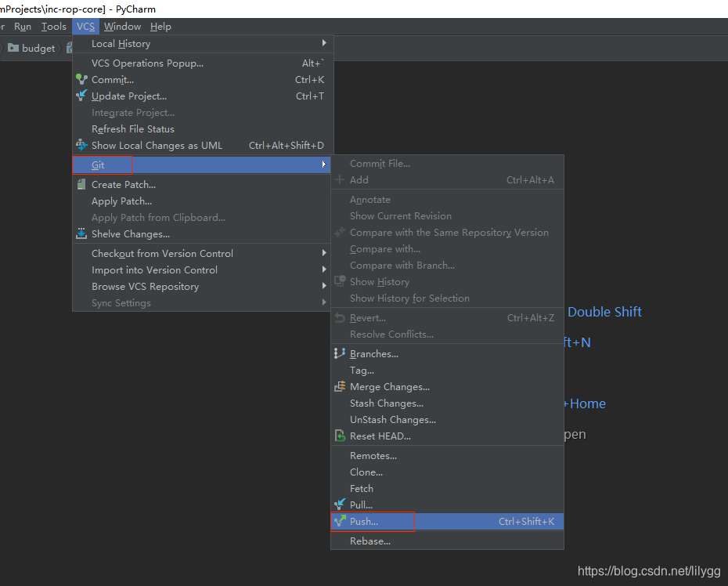The image size is (728, 586).
Task: Open the Run menu
Action: click(23, 27)
